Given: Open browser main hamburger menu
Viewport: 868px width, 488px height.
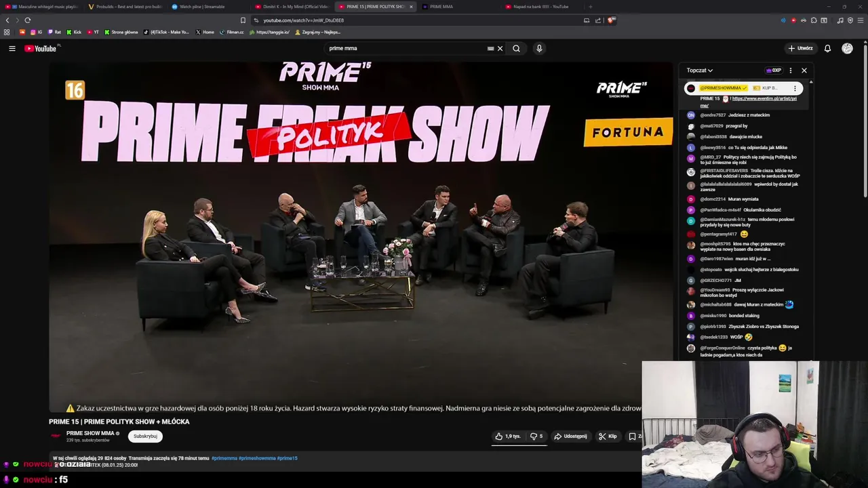Looking at the screenshot, I should click(861, 20).
